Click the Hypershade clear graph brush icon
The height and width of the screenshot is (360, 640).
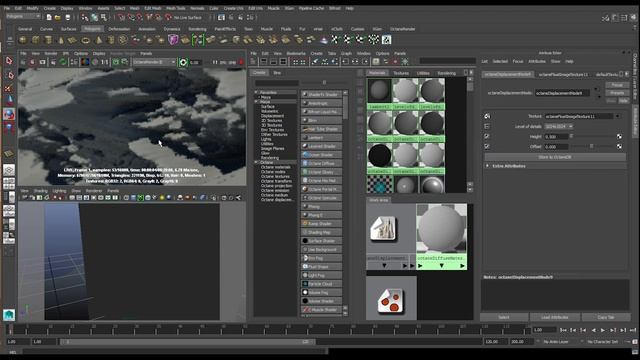[x=315, y=62]
